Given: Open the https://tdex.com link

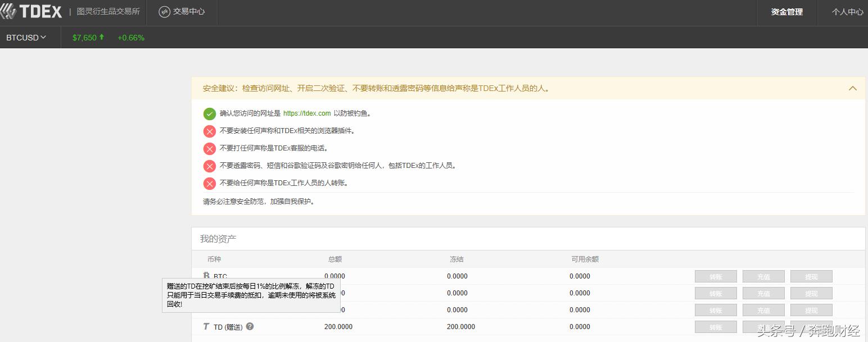Looking at the screenshot, I should pyautogui.click(x=307, y=113).
